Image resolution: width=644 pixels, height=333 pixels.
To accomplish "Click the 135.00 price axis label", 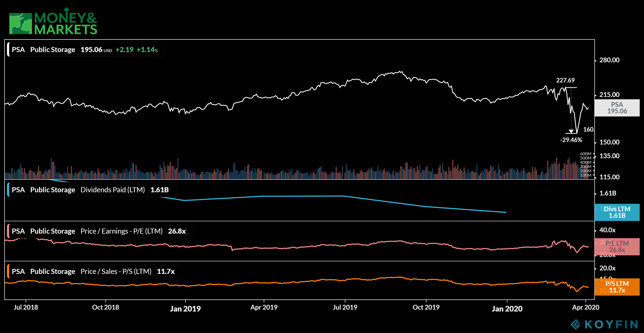I will 609,156.
